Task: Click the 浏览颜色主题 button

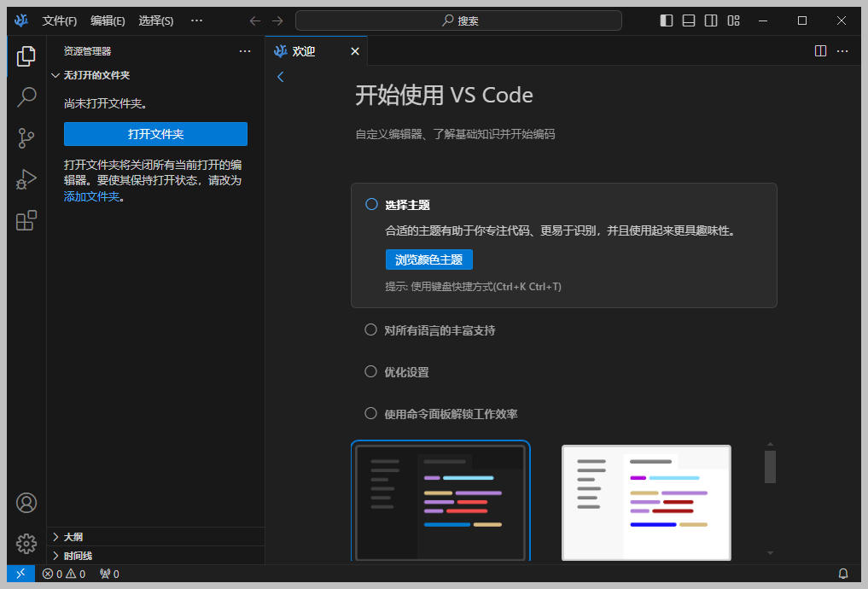Action: click(x=428, y=259)
